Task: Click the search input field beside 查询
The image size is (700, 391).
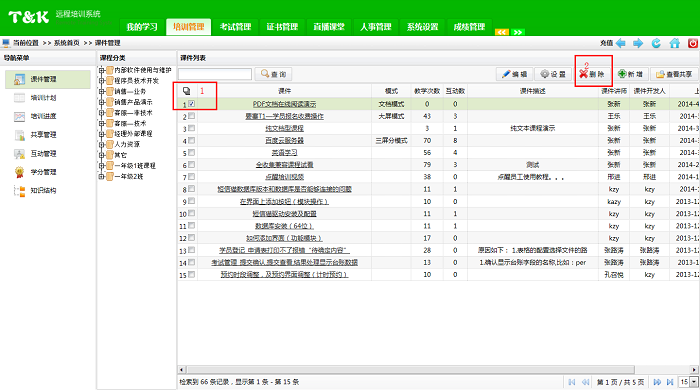Action: [215, 74]
